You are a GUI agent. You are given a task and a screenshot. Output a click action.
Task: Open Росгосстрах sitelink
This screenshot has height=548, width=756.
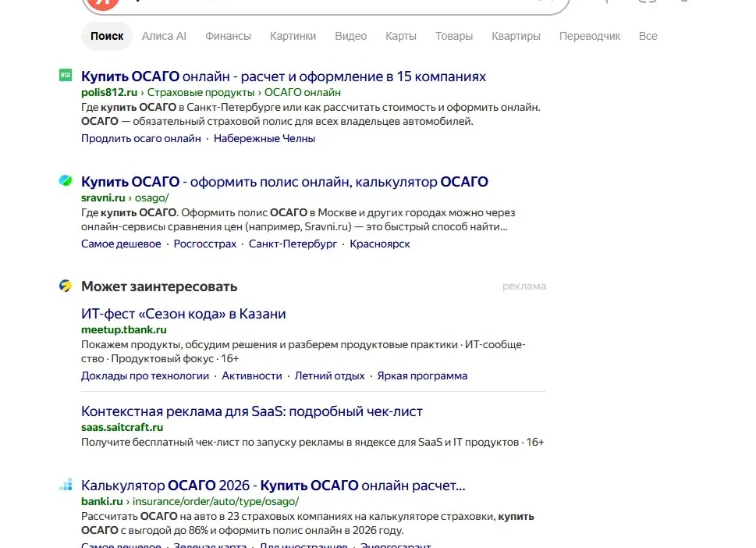click(x=205, y=244)
